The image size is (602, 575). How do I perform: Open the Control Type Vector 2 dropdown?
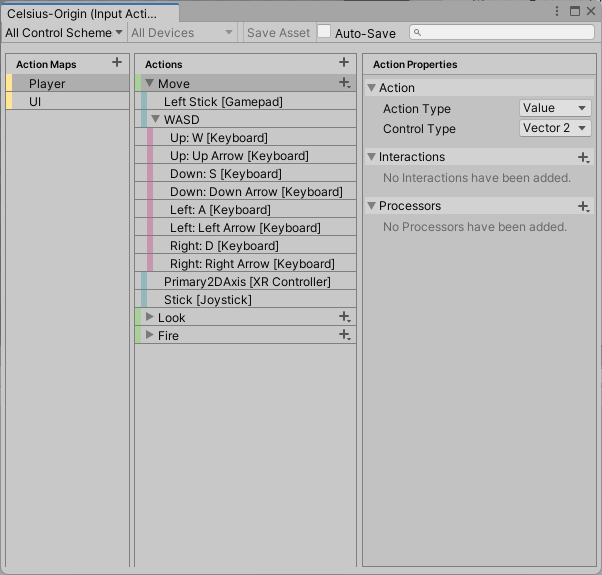click(x=555, y=128)
